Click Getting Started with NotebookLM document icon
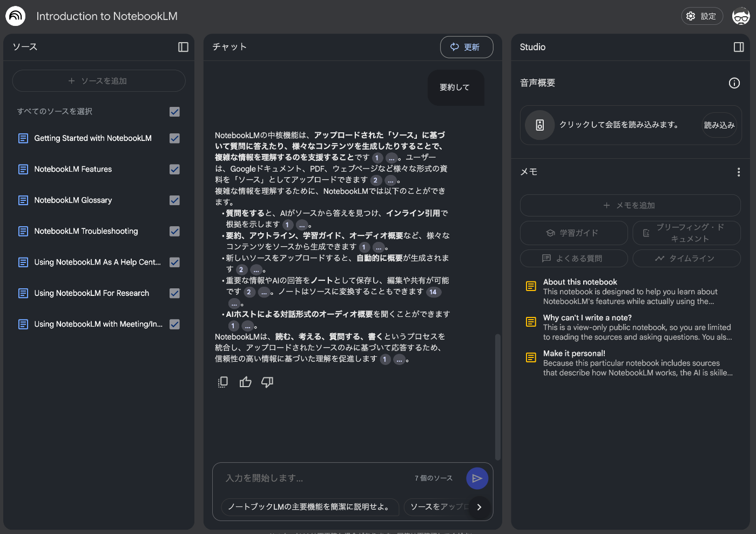 (23, 138)
